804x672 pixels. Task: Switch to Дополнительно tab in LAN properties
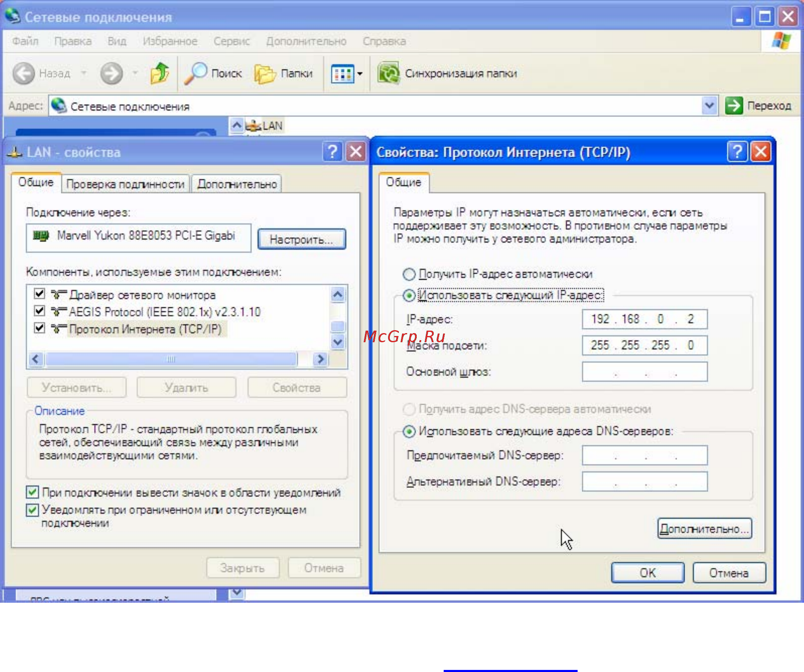(x=237, y=184)
